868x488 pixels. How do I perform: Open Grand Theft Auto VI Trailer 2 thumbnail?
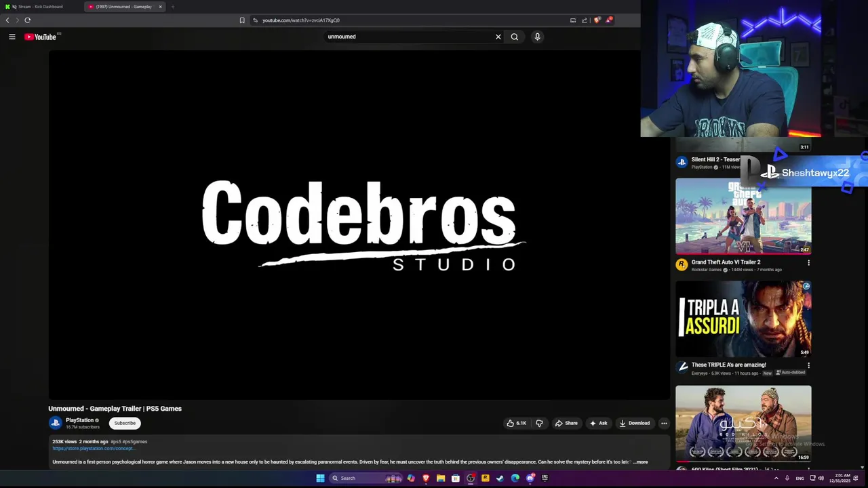[743, 216]
